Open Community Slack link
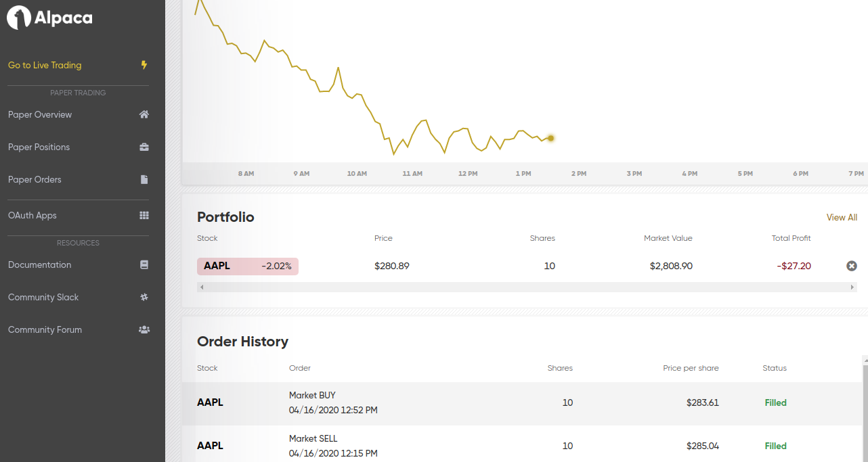The height and width of the screenshot is (462, 868). pyautogui.click(x=43, y=297)
